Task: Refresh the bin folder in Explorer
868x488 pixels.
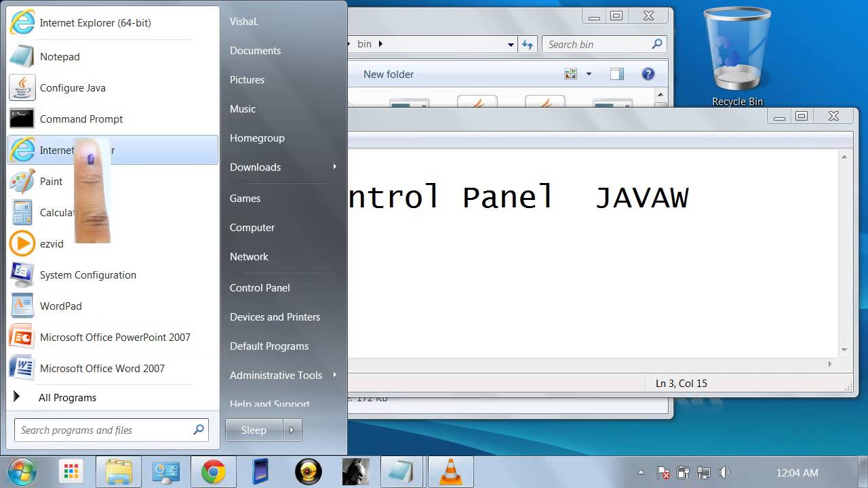Action: (x=527, y=45)
